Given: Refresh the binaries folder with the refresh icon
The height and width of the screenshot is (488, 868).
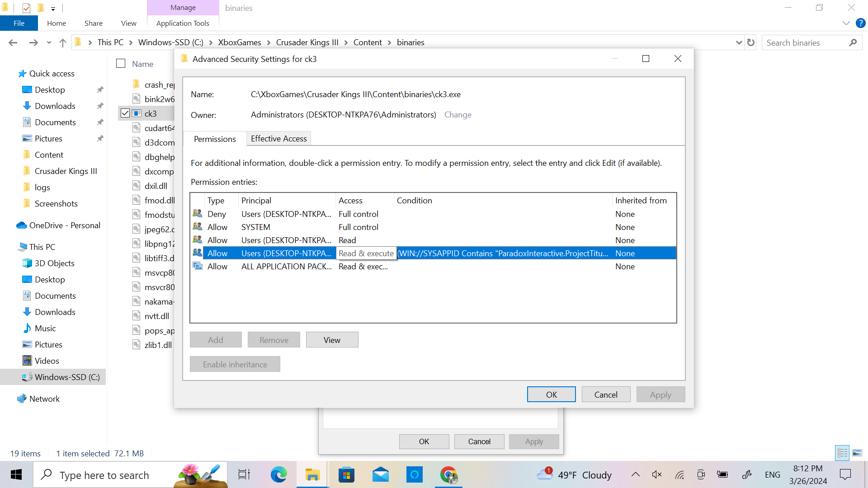Looking at the screenshot, I should point(750,42).
